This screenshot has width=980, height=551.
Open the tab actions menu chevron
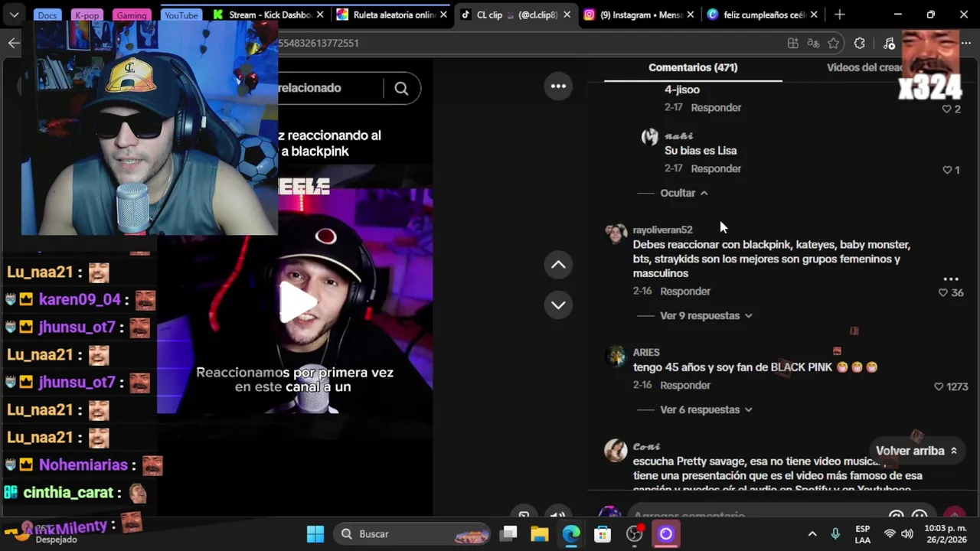(15, 15)
